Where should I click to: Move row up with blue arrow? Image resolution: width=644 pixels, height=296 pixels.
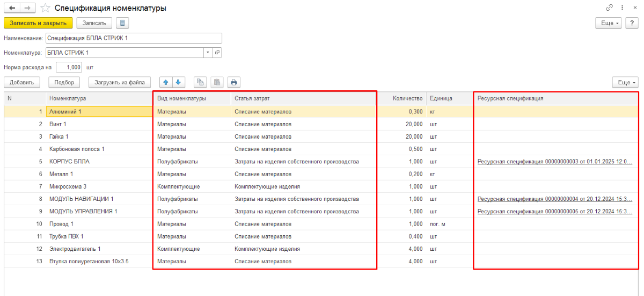point(166,82)
